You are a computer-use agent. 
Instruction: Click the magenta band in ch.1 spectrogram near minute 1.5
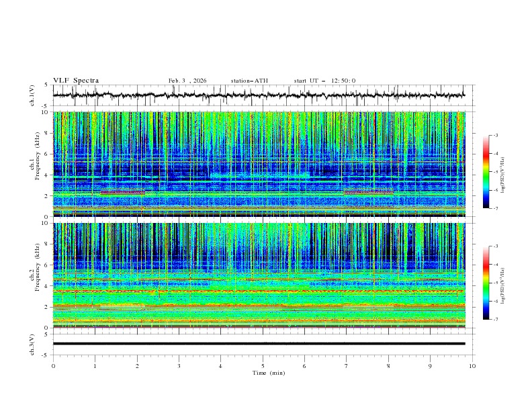(123, 192)
